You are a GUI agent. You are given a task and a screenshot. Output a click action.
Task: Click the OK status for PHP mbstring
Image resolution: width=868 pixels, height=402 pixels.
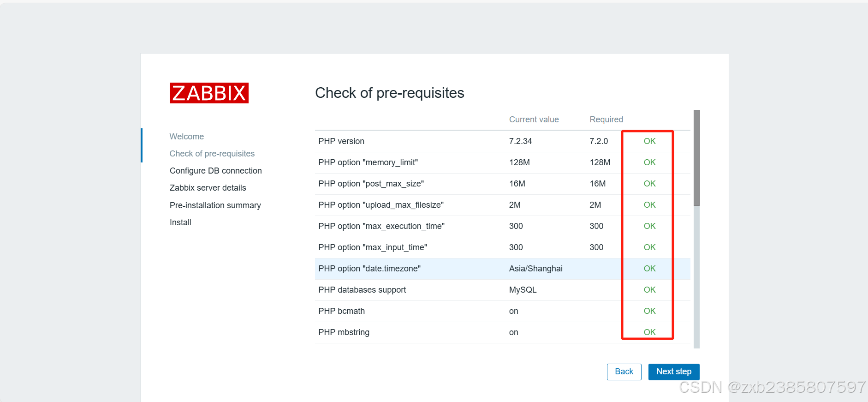coord(648,332)
